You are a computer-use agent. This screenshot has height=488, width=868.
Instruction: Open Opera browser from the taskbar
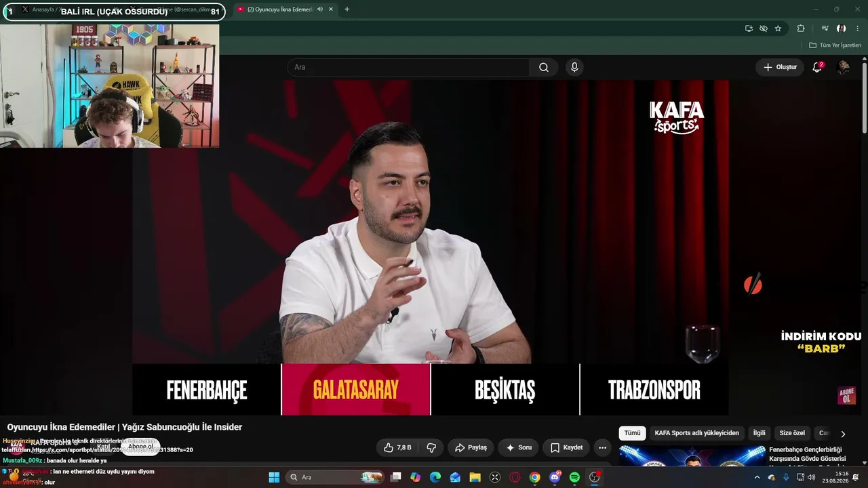(515, 477)
